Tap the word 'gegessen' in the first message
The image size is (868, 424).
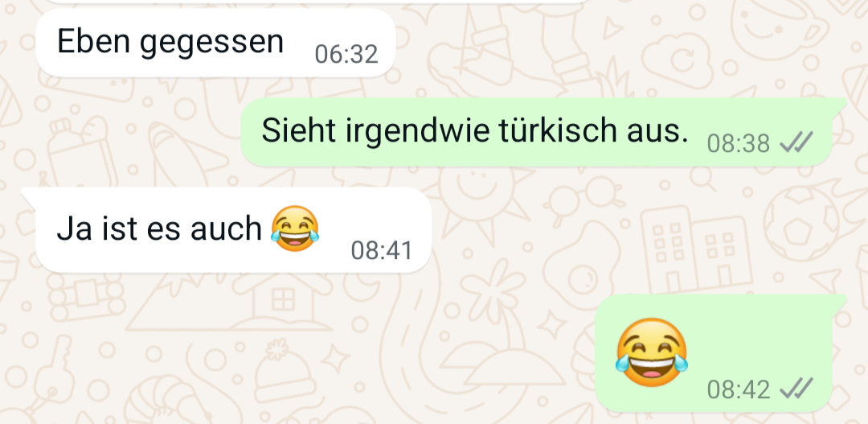[x=211, y=42]
